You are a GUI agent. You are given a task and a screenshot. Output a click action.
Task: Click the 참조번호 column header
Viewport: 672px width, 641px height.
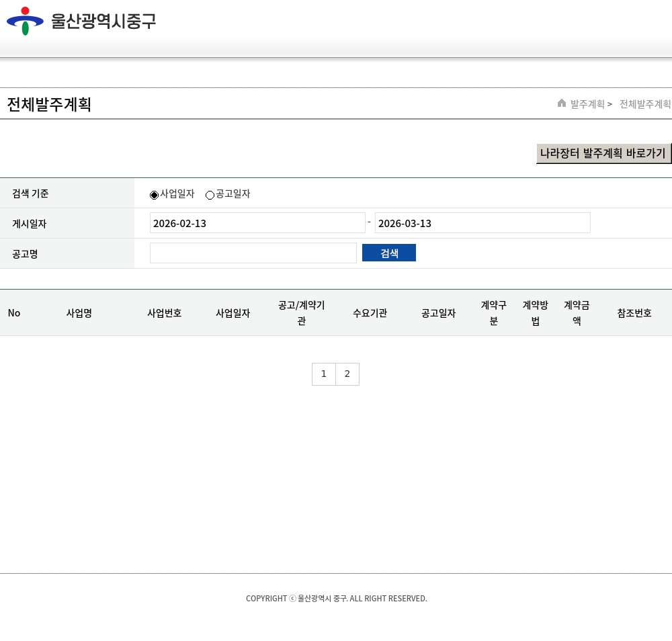click(x=634, y=313)
